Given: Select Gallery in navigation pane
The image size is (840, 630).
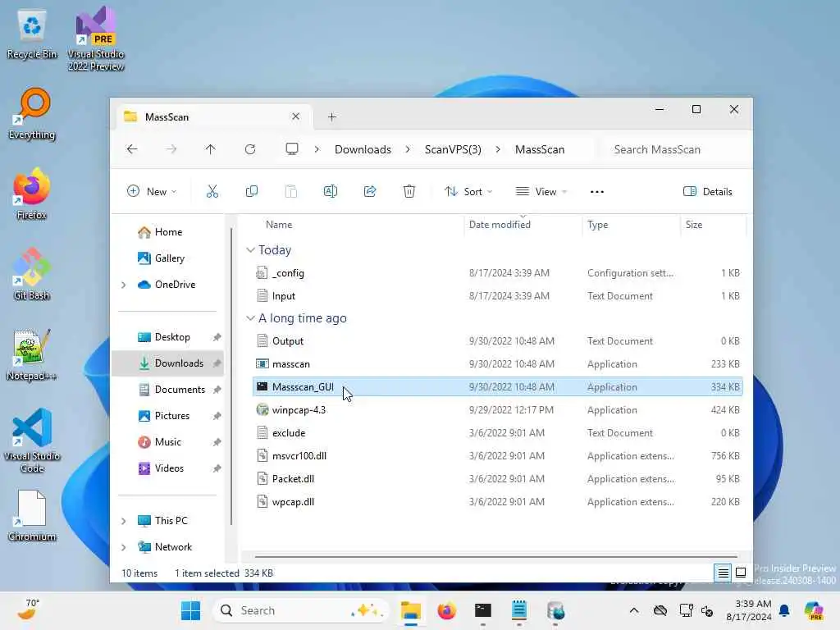Looking at the screenshot, I should pyautogui.click(x=169, y=258).
